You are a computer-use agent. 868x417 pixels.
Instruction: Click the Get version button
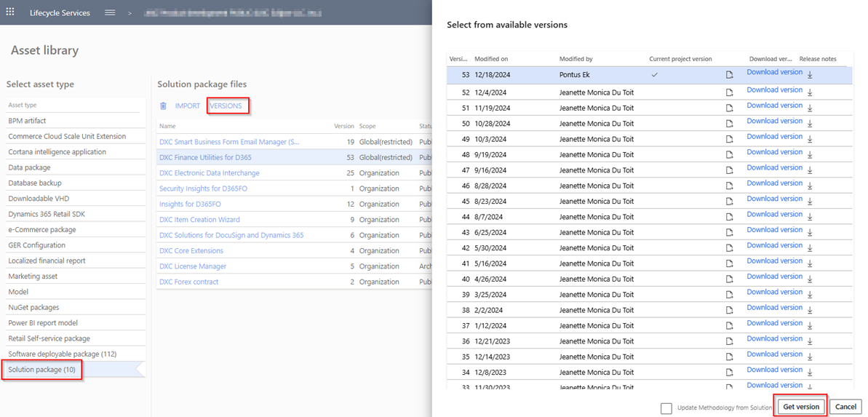point(801,407)
